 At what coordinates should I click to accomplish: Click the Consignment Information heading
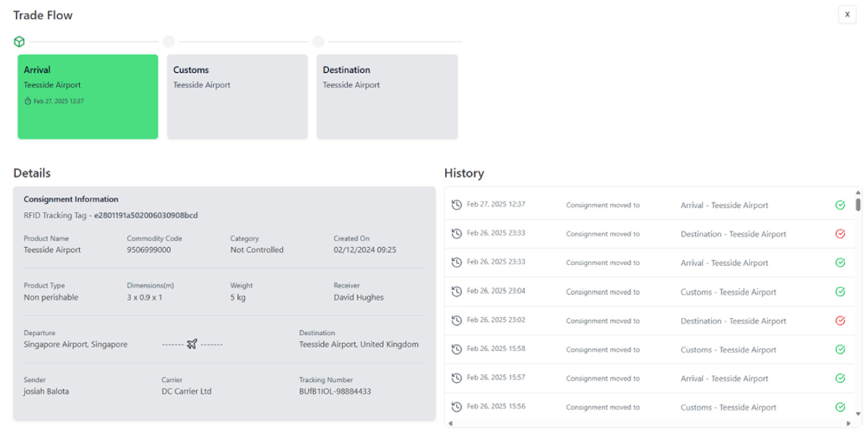[71, 199]
